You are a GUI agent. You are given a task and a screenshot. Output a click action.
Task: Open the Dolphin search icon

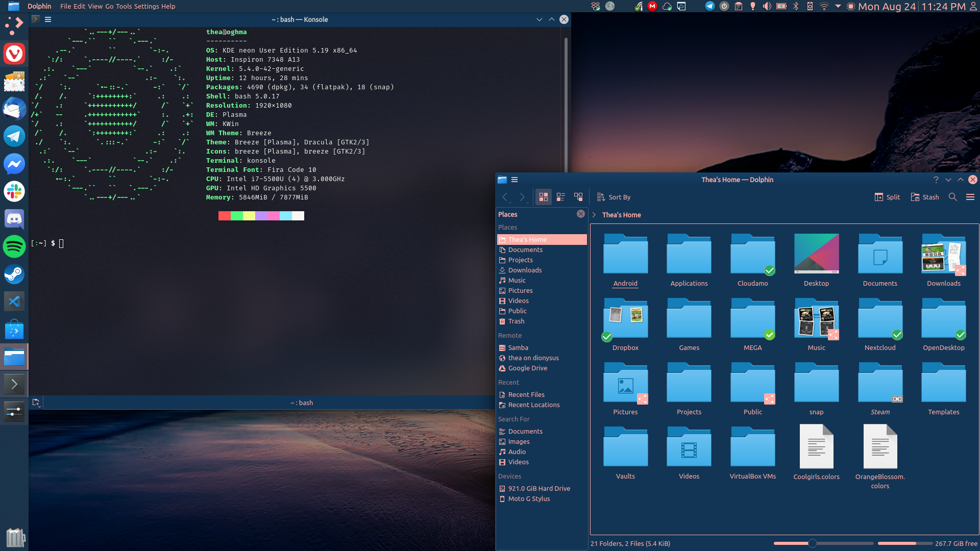(952, 197)
